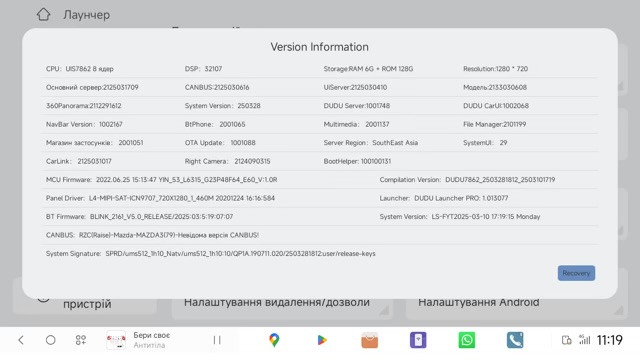Image resolution: width=640 pixels, height=360 pixels.
Task: Select CarLink: 2125031017 entry
Action: pos(78,161)
